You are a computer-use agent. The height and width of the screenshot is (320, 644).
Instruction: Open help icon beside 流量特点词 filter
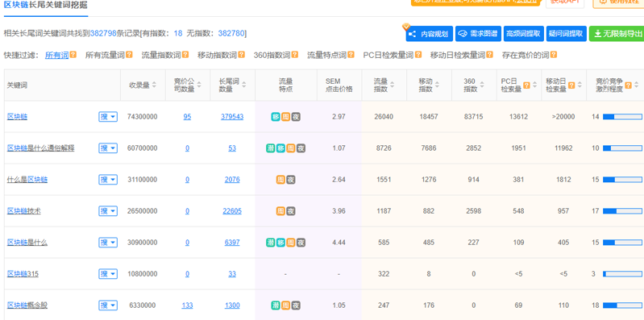tap(351, 55)
